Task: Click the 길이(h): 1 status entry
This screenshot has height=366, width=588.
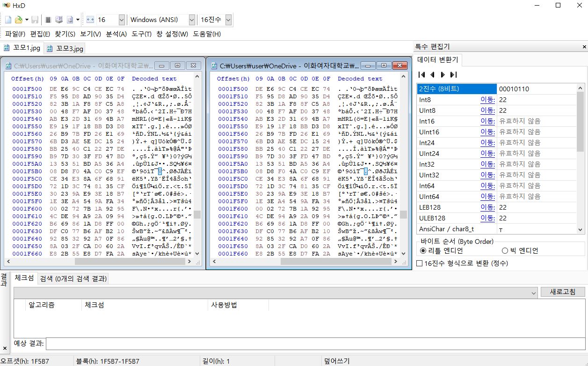Action: coord(216,361)
